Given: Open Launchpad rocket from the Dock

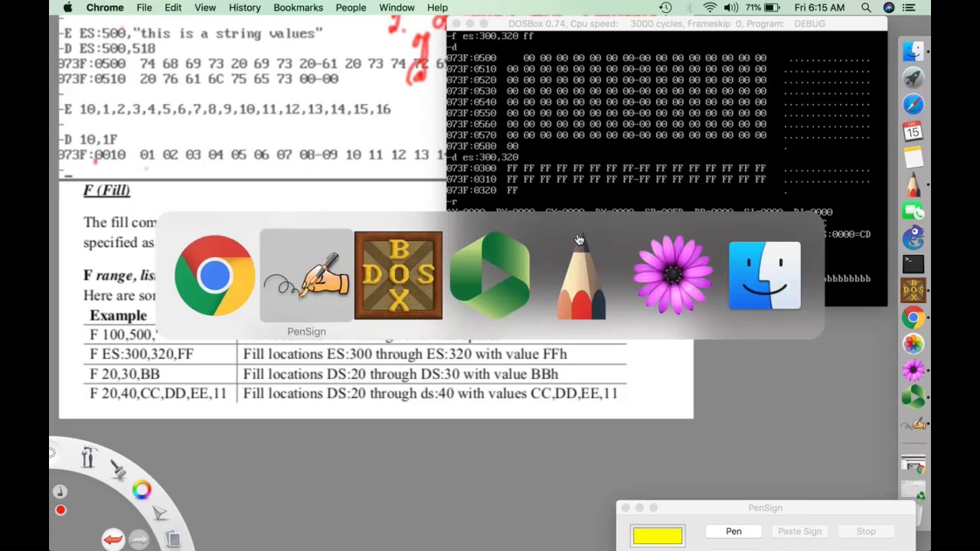Looking at the screenshot, I should point(913,78).
